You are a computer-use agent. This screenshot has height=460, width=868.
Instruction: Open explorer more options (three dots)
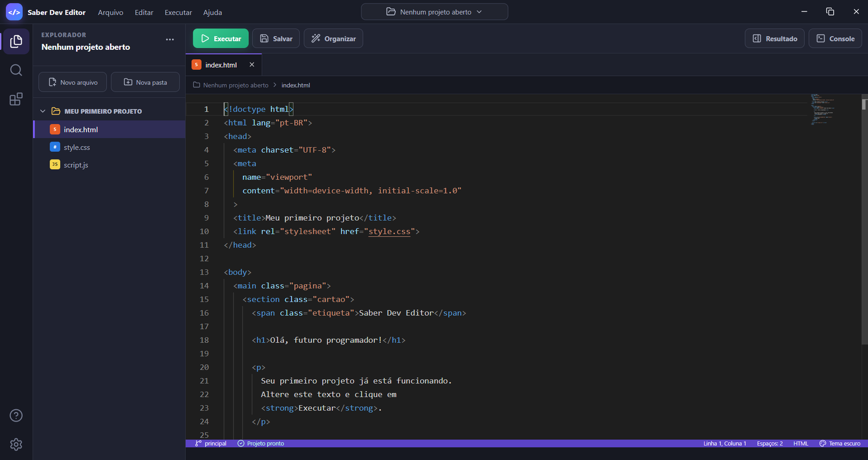click(170, 40)
